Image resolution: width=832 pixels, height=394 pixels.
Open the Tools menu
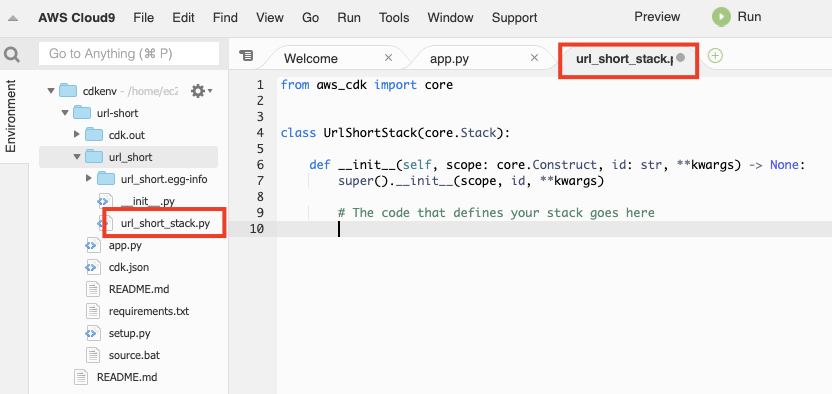[394, 17]
